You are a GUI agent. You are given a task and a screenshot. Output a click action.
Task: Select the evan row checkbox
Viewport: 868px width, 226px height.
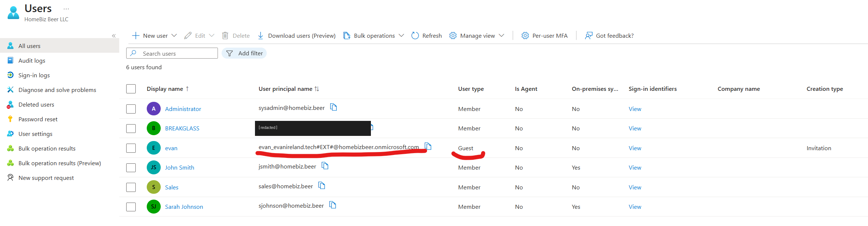coord(131,148)
